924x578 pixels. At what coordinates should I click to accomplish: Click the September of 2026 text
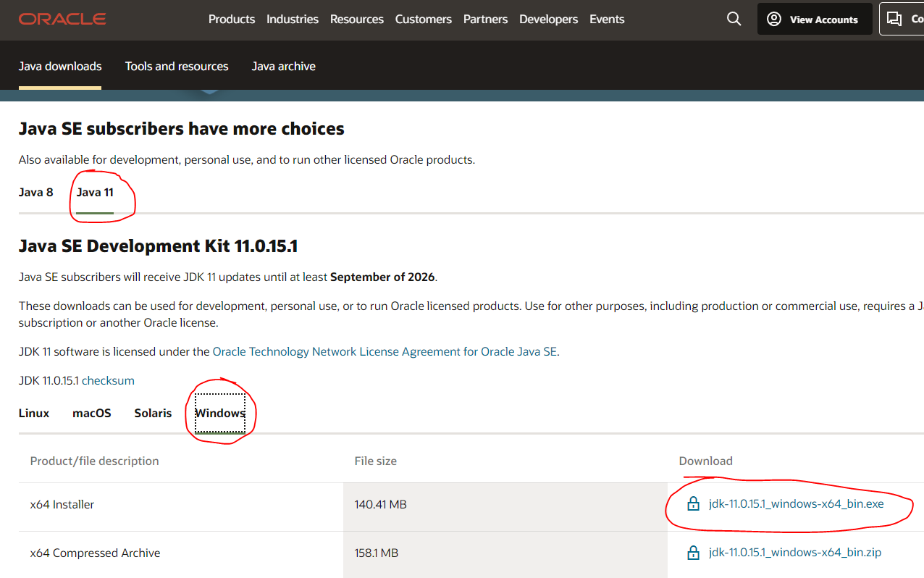pyautogui.click(x=382, y=277)
